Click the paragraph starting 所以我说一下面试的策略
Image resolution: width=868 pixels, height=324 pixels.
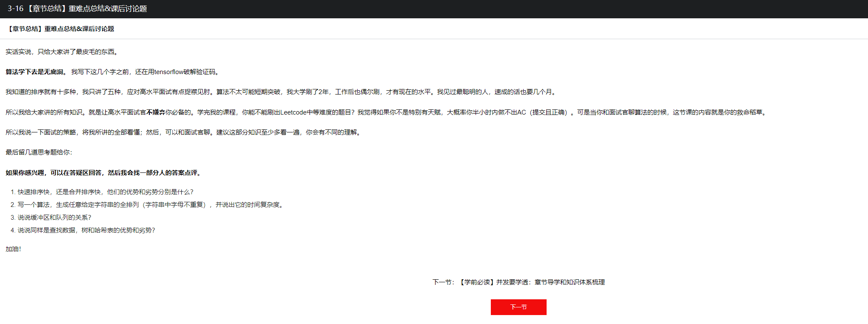(x=184, y=132)
